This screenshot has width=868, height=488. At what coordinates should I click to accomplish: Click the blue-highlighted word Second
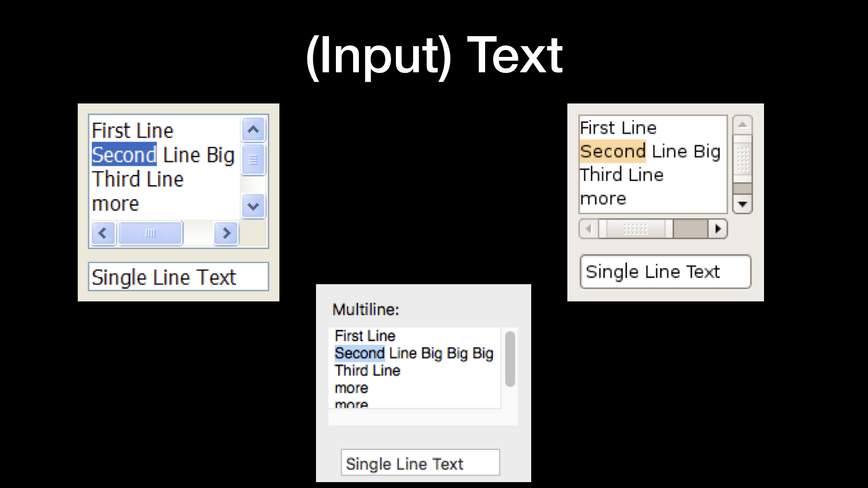[124, 155]
